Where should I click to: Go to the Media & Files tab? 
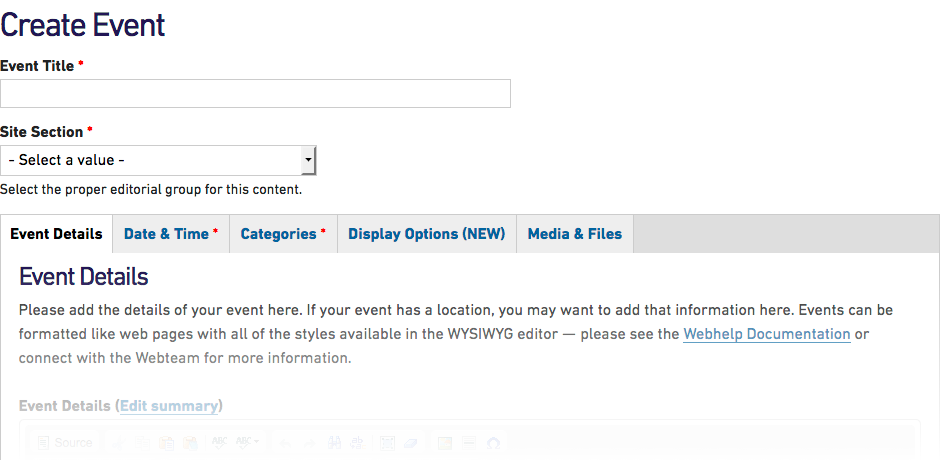[575, 234]
